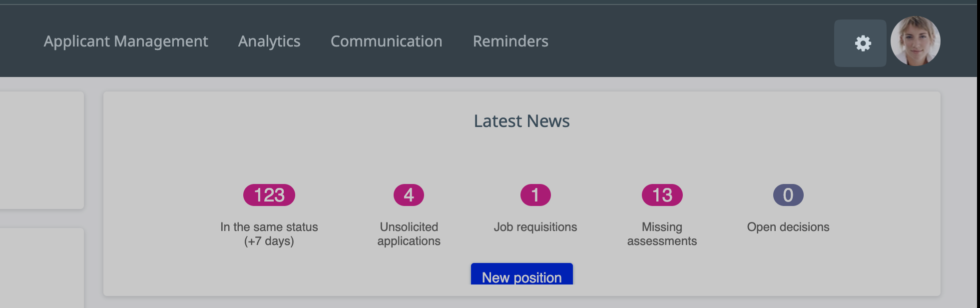The height and width of the screenshot is (308, 980).
Task: Show the Missing assessments text link
Action: (662, 234)
